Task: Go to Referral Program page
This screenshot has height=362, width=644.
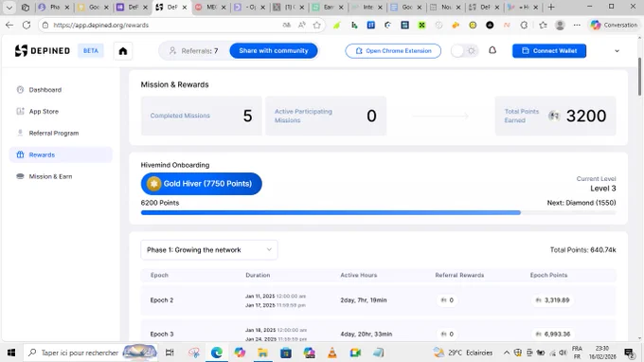Action: [53, 133]
